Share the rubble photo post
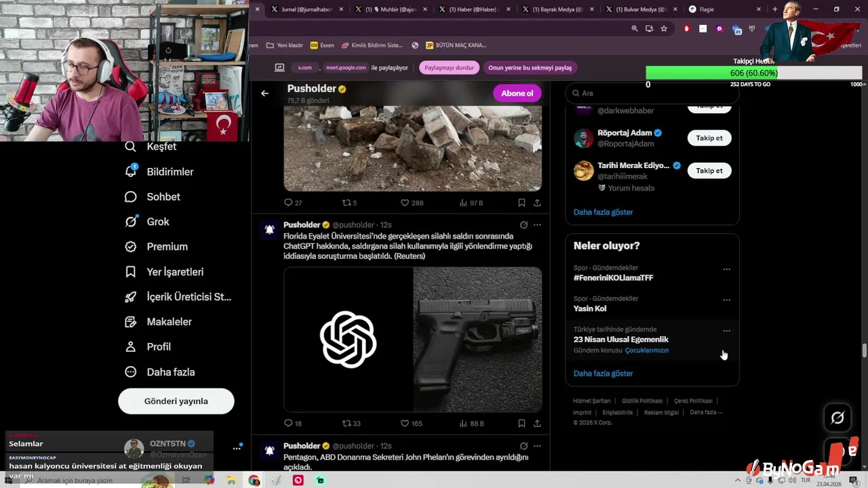Image resolution: width=868 pixels, height=488 pixels. (x=537, y=203)
